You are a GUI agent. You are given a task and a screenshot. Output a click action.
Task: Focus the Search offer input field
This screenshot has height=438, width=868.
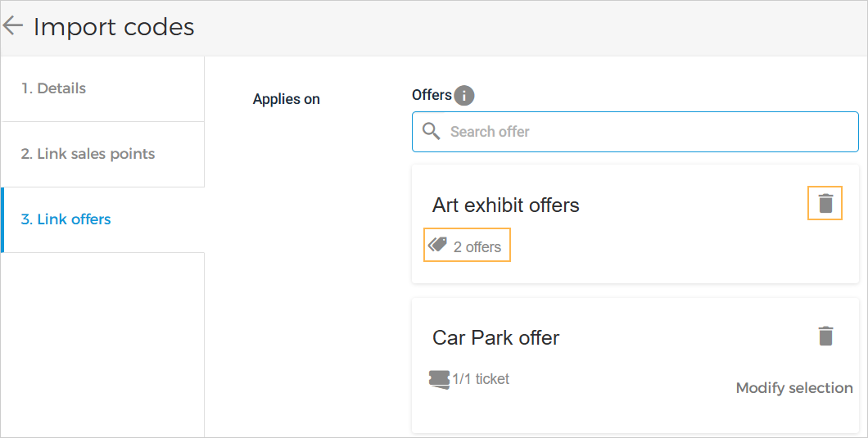(647, 131)
